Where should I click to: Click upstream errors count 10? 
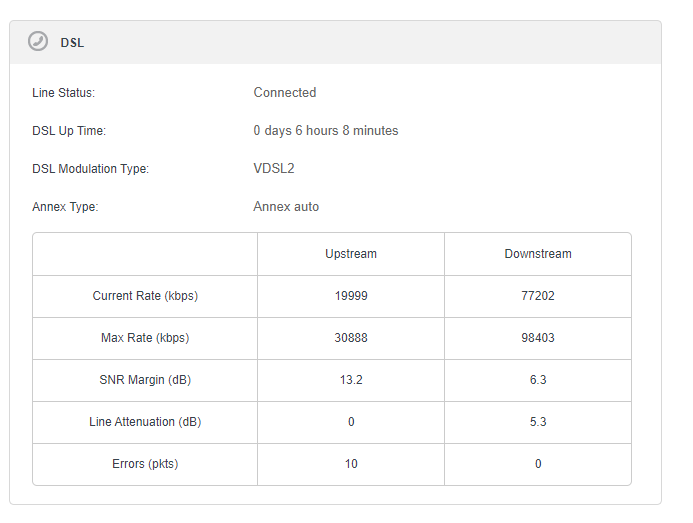pos(351,464)
